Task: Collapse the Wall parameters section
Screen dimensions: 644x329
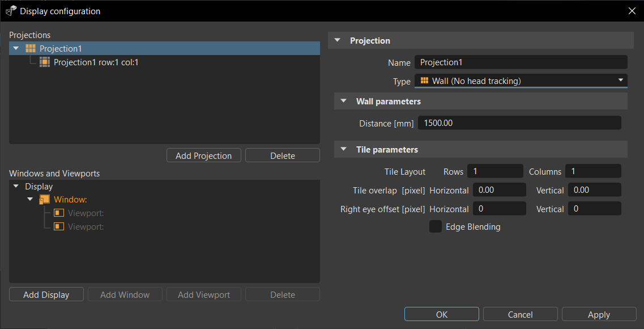Action: (343, 101)
